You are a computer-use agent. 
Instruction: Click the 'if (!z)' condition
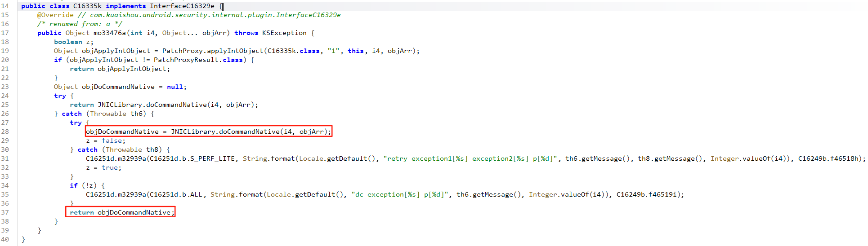(x=84, y=185)
